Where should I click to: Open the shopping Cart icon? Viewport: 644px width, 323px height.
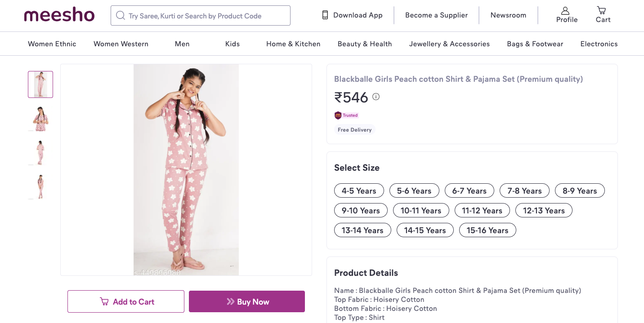601,10
